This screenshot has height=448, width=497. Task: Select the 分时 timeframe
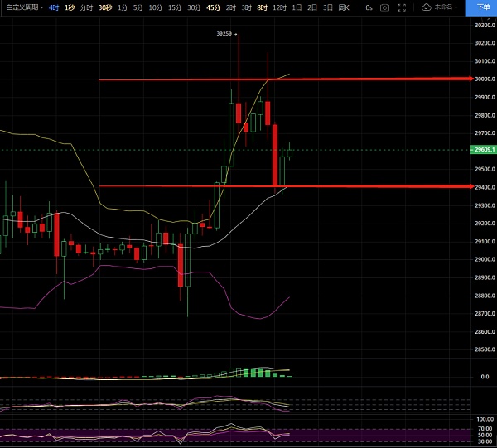[x=86, y=7]
